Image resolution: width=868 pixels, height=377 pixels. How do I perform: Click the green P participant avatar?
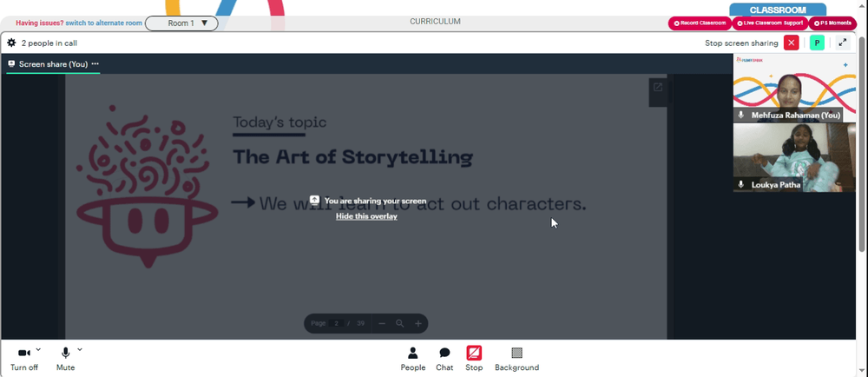click(817, 43)
